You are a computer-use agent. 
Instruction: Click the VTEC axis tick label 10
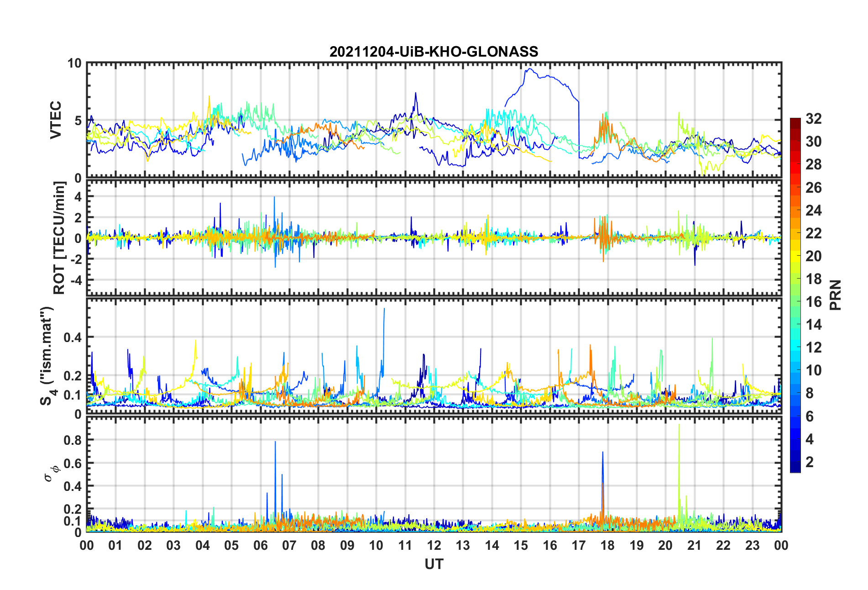point(74,63)
